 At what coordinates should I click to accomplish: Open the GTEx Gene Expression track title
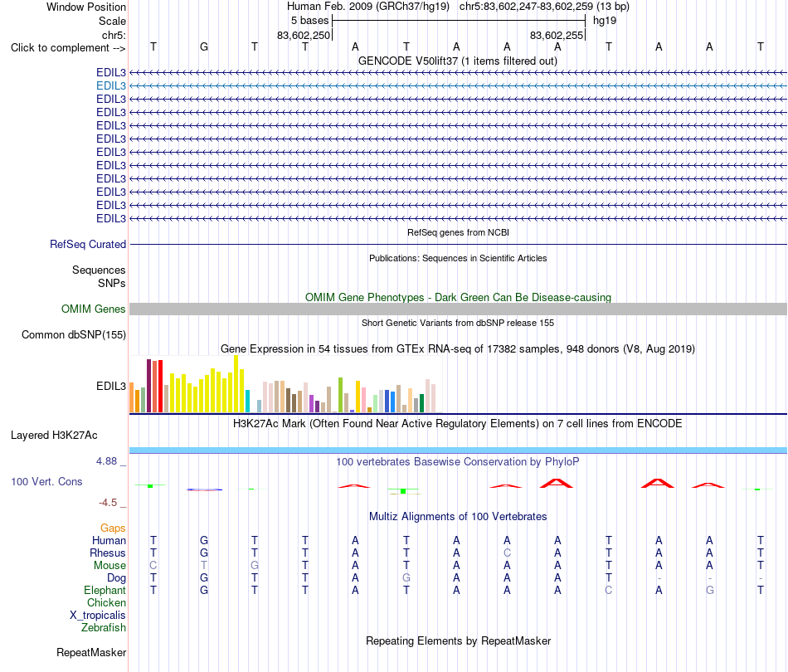coord(458,348)
